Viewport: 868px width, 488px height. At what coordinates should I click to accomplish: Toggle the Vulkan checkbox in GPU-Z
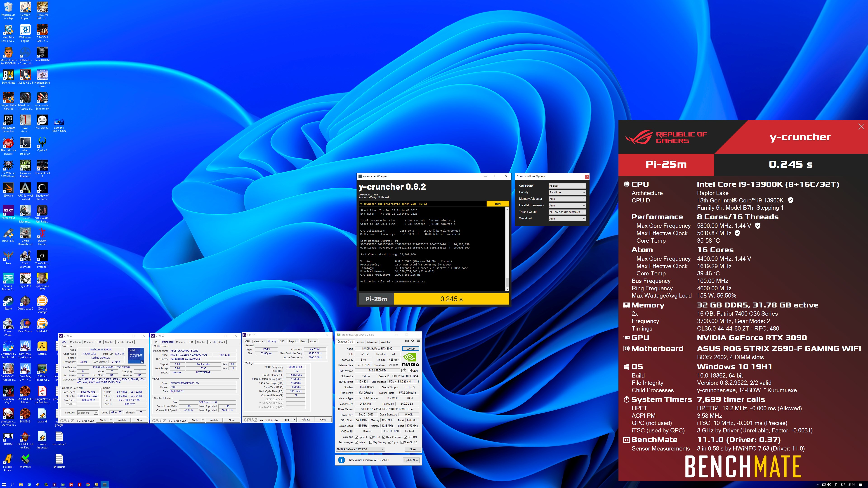[x=356, y=443]
